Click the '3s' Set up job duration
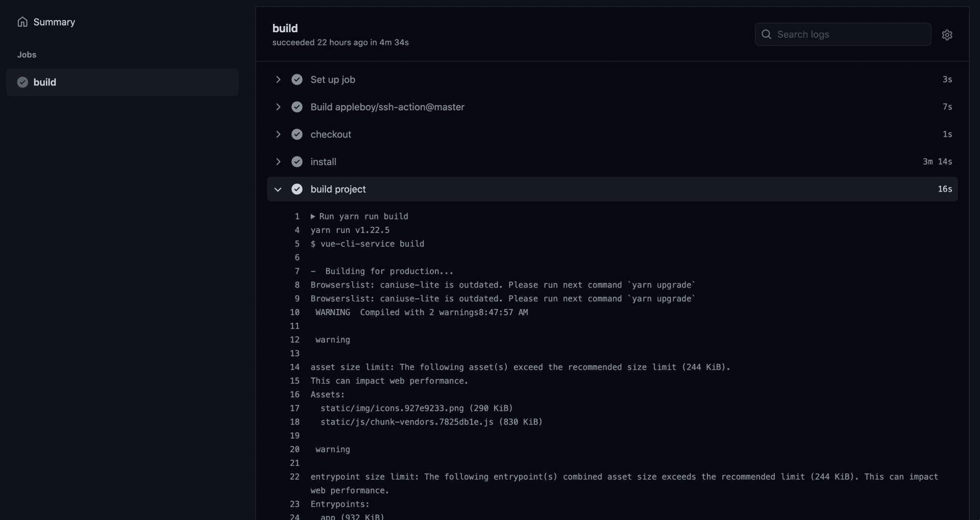The width and height of the screenshot is (980, 520). (947, 80)
